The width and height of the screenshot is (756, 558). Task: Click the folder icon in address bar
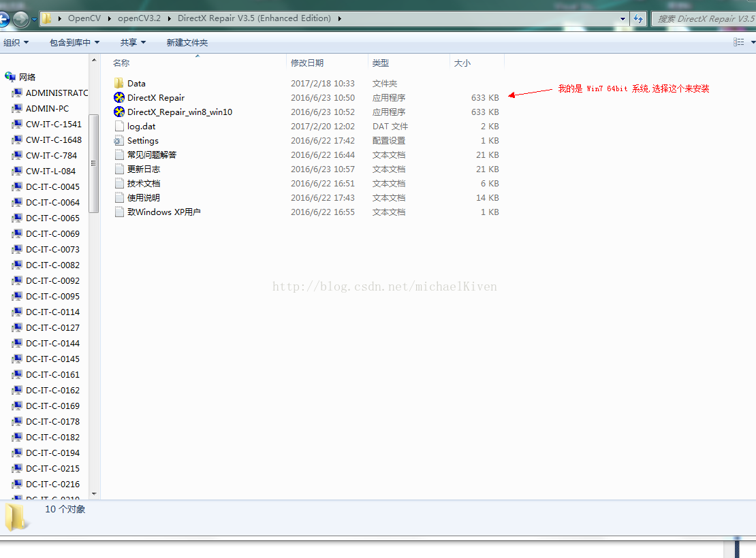47,18
